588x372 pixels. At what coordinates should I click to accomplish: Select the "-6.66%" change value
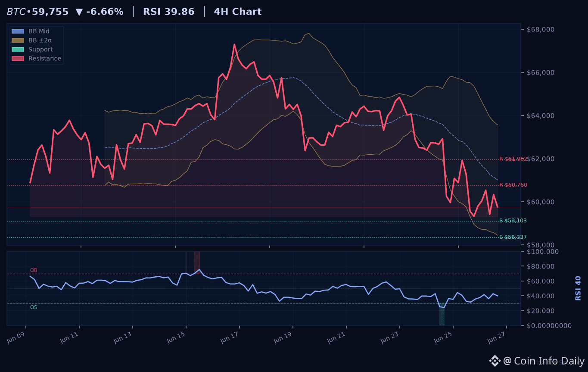pyautogui.click(x=105, y=12)
